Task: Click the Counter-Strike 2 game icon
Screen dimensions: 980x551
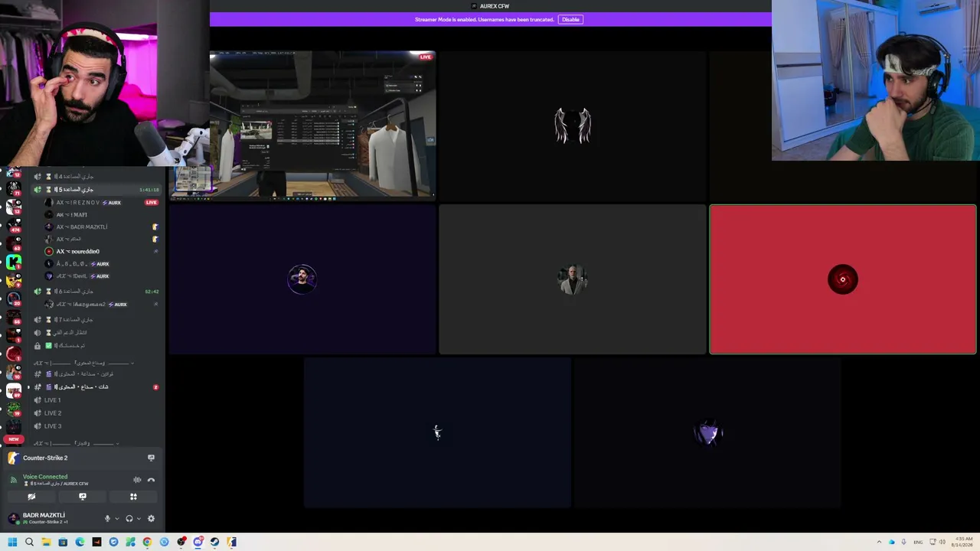Action: point(13,458)
